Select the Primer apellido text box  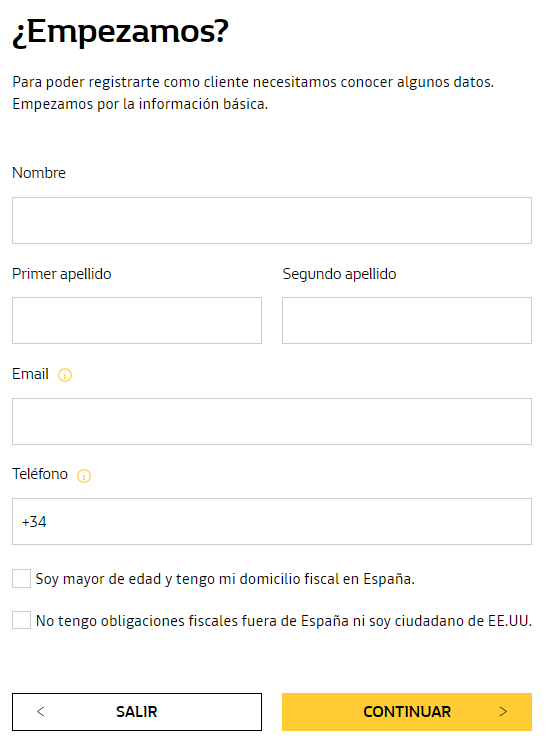(137, 320)
